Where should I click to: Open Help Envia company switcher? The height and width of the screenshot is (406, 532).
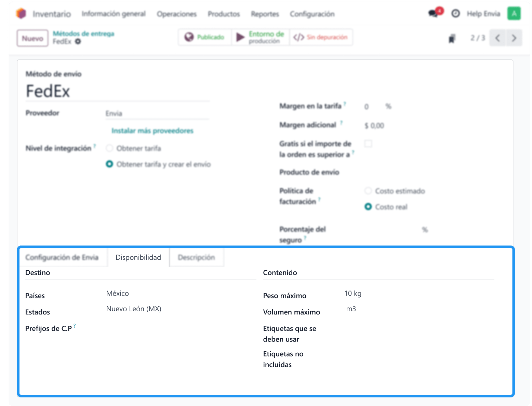[x=483, y=14]
